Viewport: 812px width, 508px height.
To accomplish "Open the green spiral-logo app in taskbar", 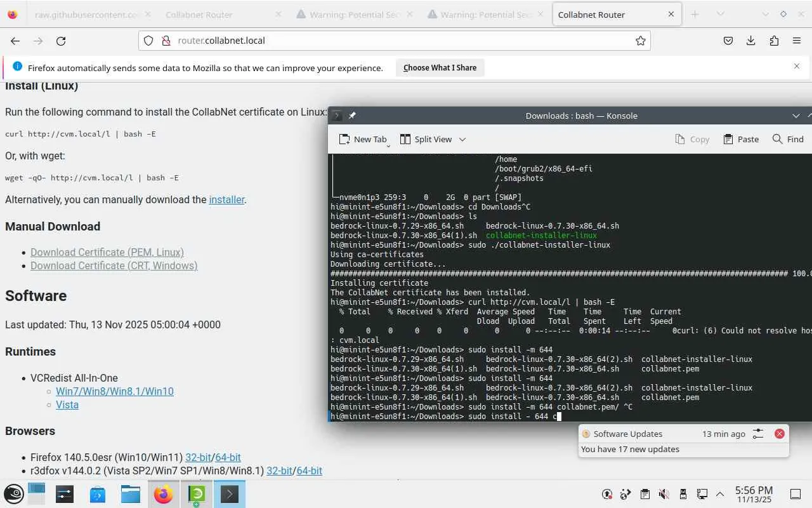I will coord(197,494).
